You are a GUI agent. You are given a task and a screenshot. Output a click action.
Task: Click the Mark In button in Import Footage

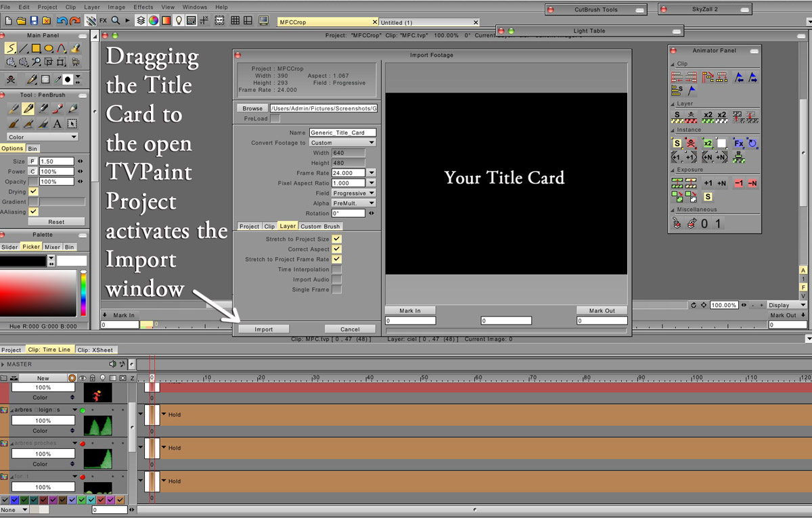[x=410, y=311]
